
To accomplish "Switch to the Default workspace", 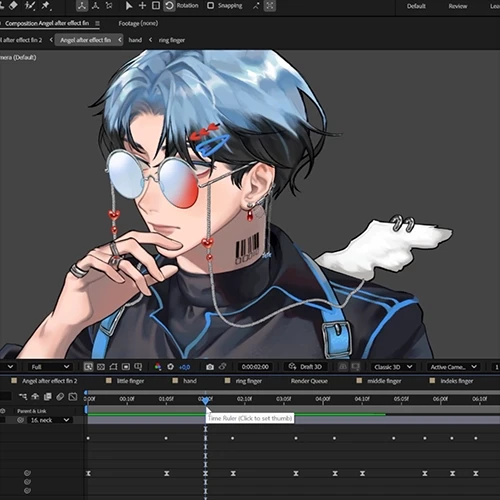I will pos(416,6).
